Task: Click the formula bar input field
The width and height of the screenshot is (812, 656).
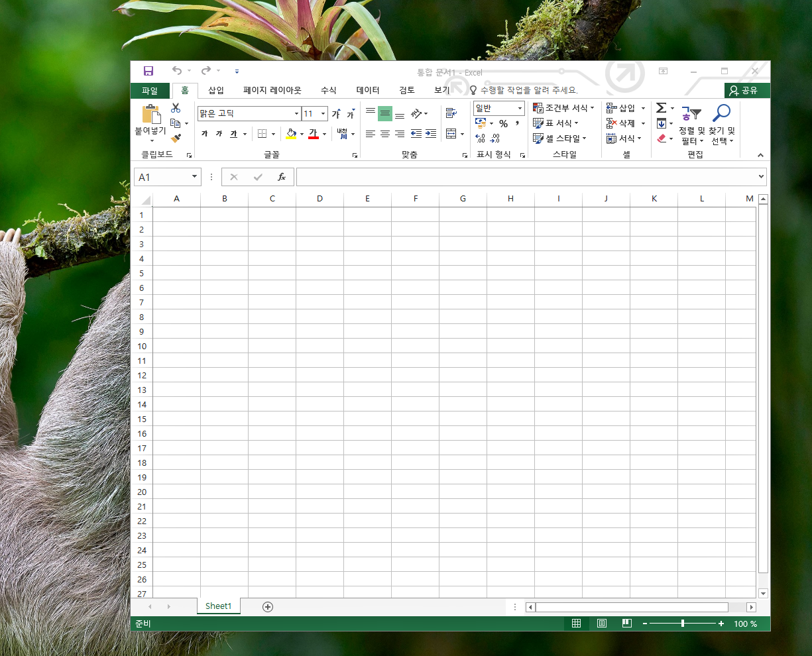Action: (526, 177)
